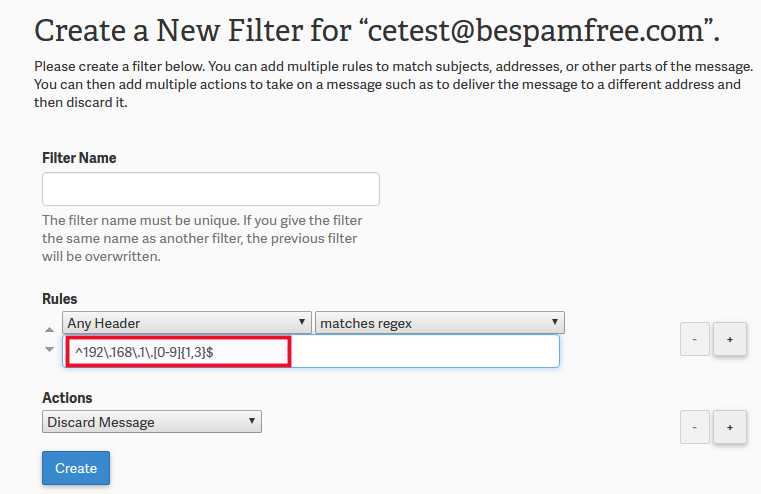Image resolution: width=761 pixels, height=494 pixels.
Task: Click the "Filter Name" label
Action: coord(79,158)
